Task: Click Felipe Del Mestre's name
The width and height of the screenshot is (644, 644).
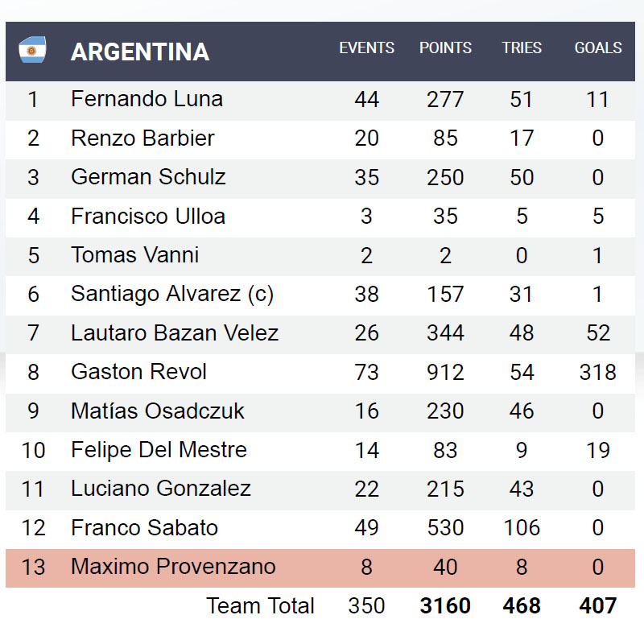Action: [x=159, y=450]
